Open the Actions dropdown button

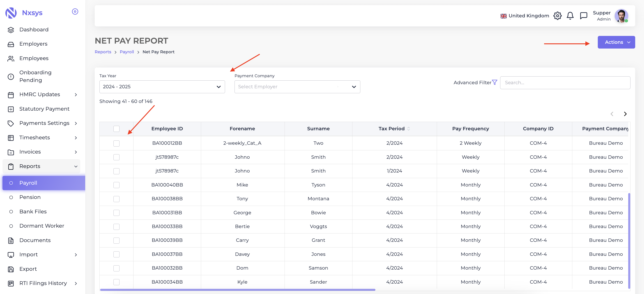tap(616, 42)
